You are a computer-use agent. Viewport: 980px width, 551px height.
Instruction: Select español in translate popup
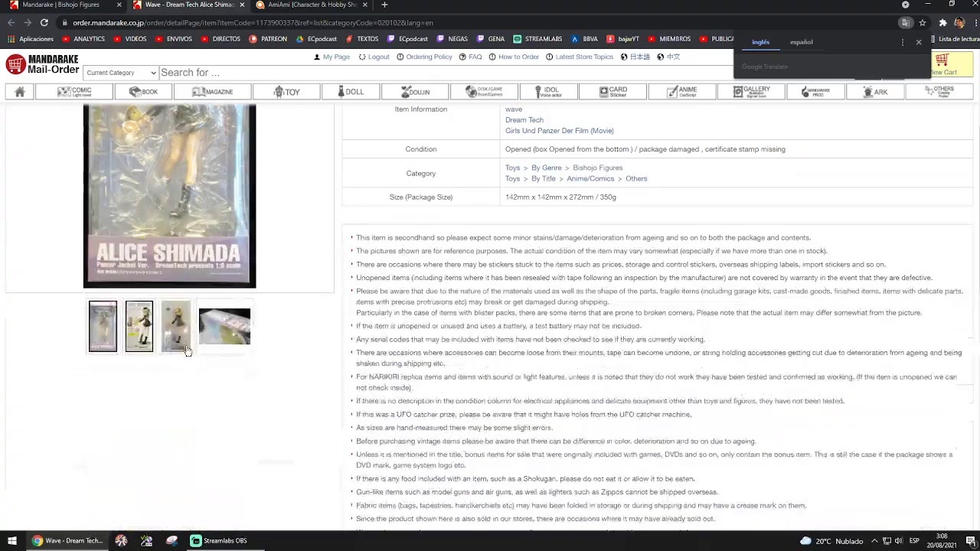click(x=802, y=42)
